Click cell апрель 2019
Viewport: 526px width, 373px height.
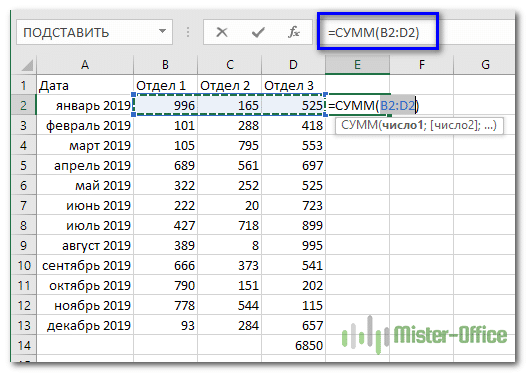tap(85, 165)
